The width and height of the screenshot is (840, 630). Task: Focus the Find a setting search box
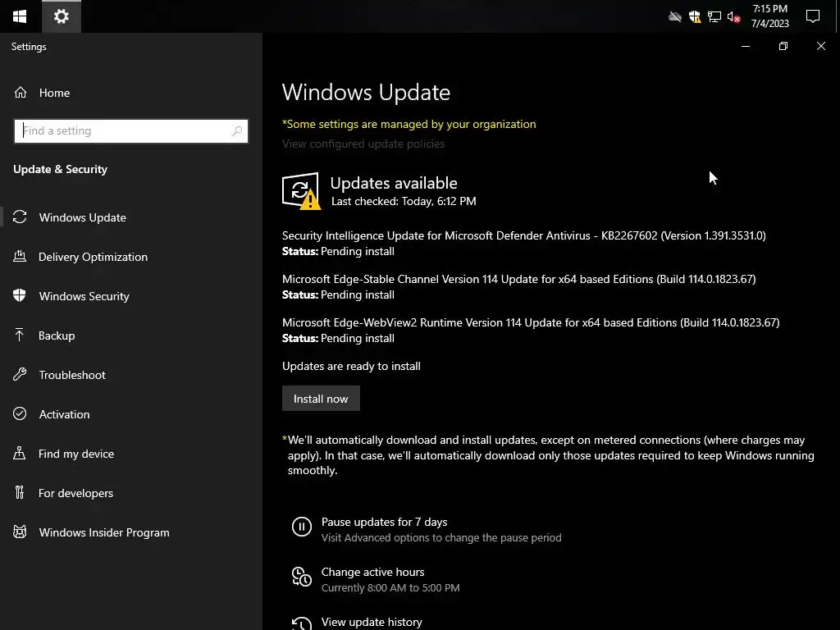tap(130, 130)
